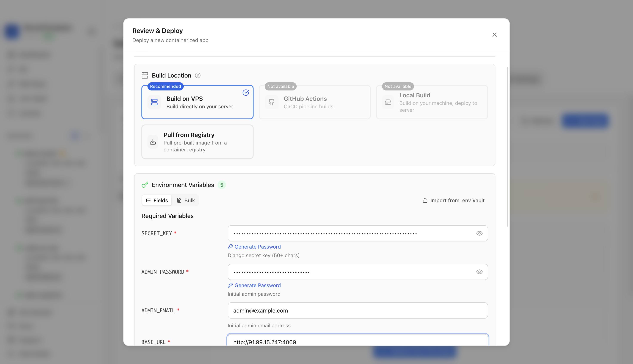Click the Build Location section server icon
This screenshot has width=633, height=364.
click(145, 76)
